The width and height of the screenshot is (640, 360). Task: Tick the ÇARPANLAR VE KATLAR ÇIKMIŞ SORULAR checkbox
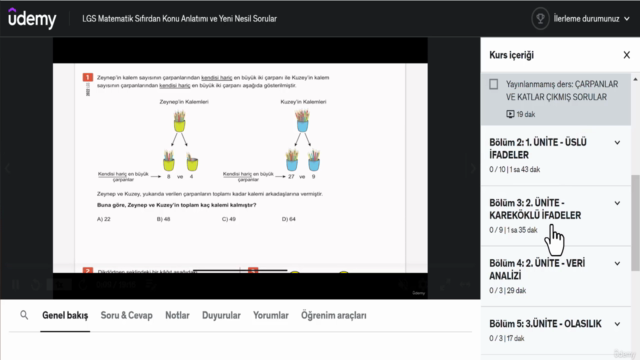[x=493, y=84]
